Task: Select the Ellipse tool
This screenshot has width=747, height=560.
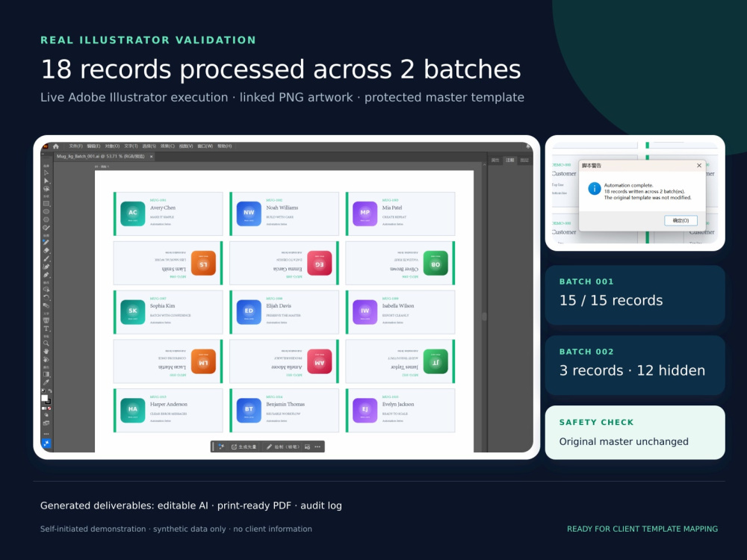Action: point(46,211)
